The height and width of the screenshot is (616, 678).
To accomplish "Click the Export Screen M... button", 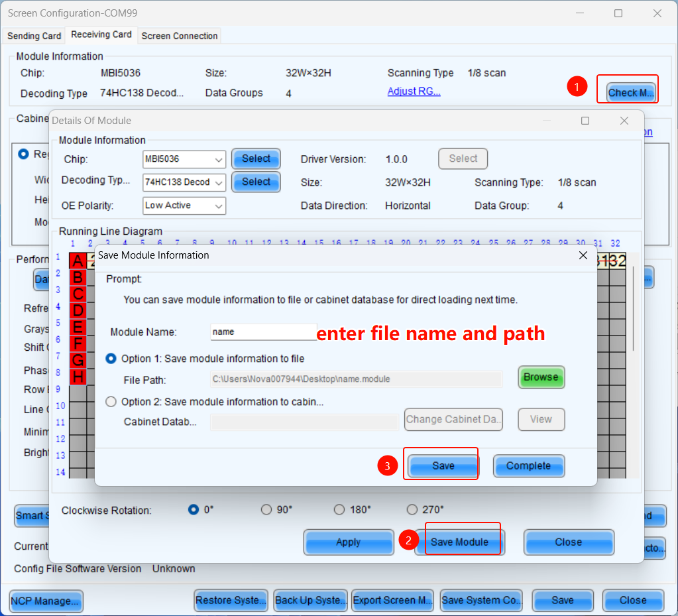I will pos(392,601).
